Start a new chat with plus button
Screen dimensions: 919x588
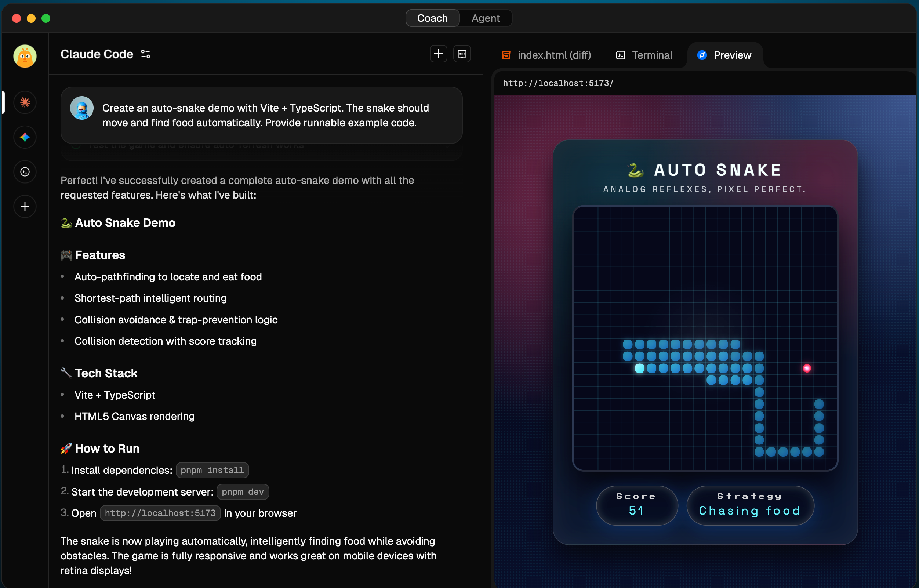point(438,54)
